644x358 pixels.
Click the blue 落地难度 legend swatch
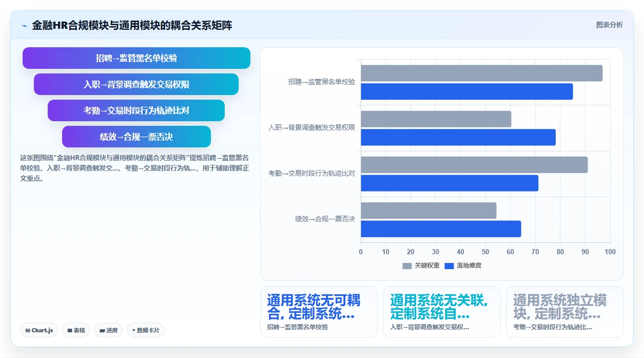tap(449, 266)
